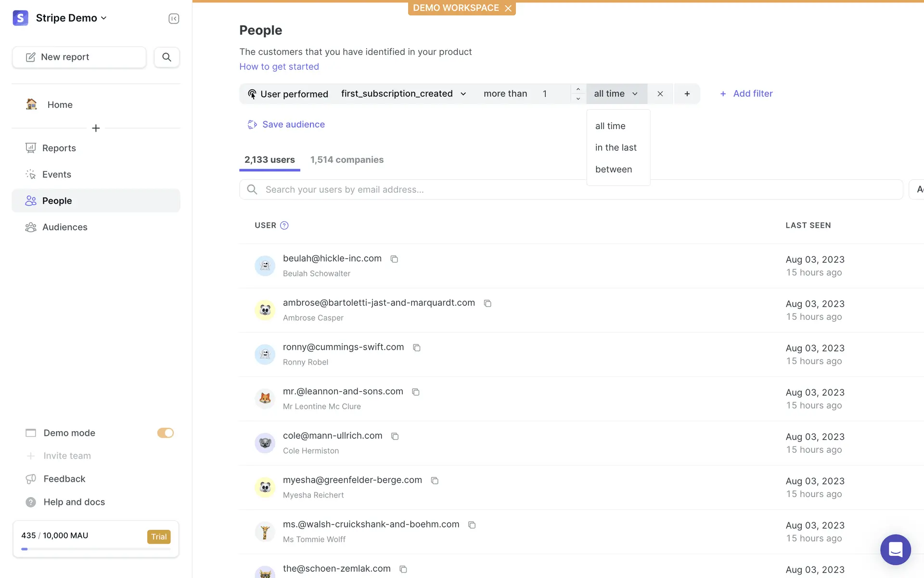
Task: Click the search magnifier icon button
Action: 167,57
